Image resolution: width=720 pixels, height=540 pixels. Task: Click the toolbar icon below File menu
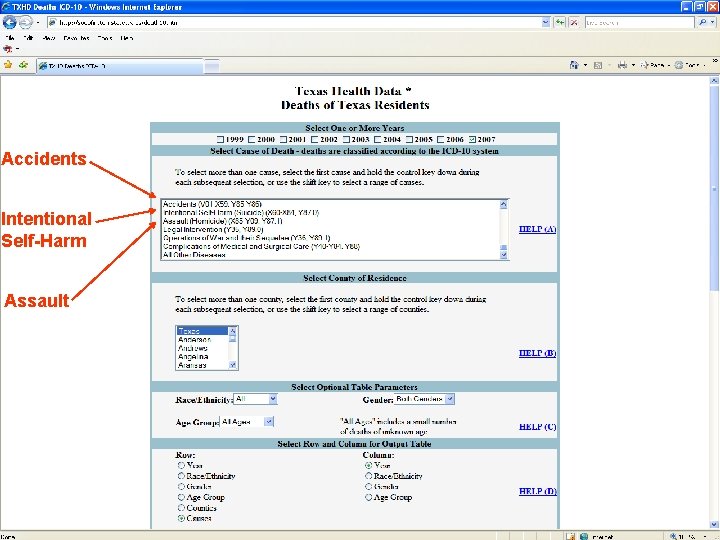pos(7,49)
